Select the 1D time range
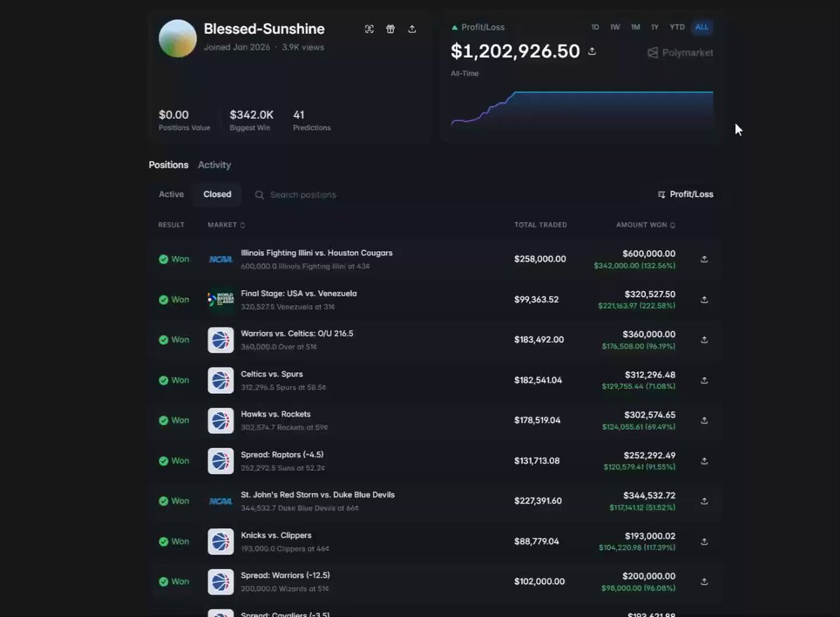The height and width of the screenshot is (617, 840). pyautogui.click(x=595, y=27)
